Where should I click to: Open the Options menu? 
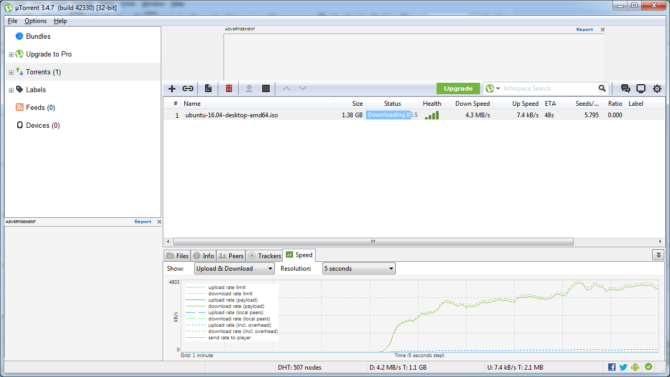pyautogui.click(x=35, y=21)
